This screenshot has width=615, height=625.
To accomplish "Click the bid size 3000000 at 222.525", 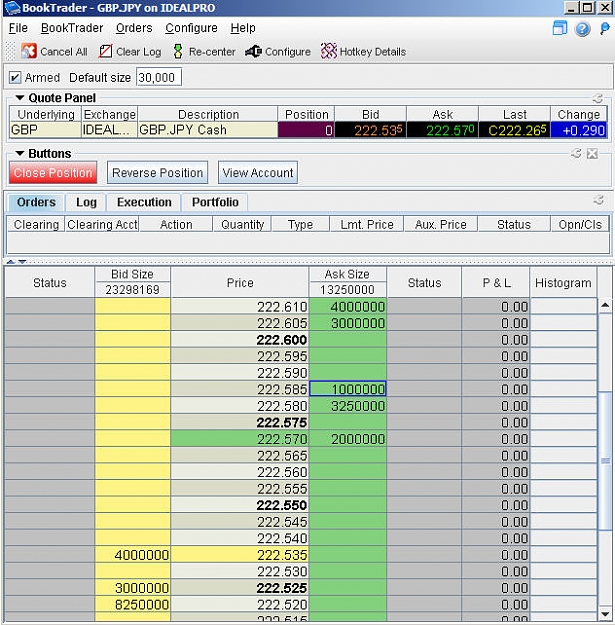I will (x=132, y=588).
